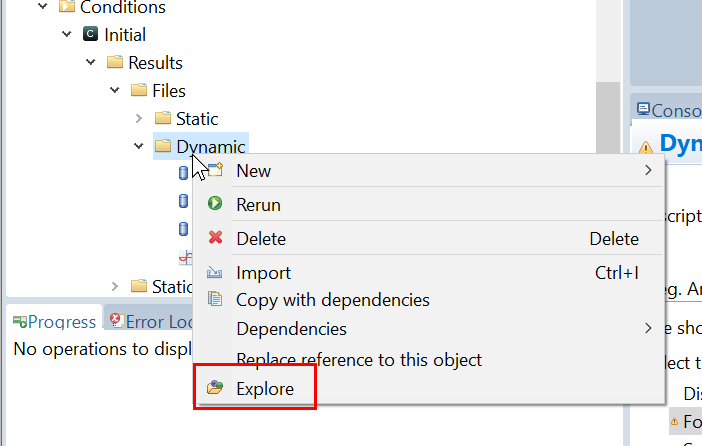Click the Results folder icon
This screenshot has height=446, width=702.
click(115, 62)
